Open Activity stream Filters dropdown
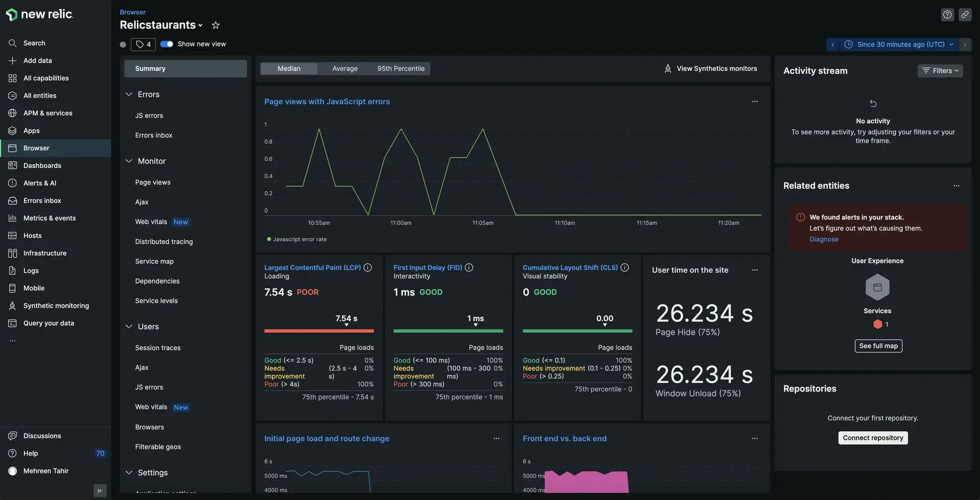 (x=940, y=71)
